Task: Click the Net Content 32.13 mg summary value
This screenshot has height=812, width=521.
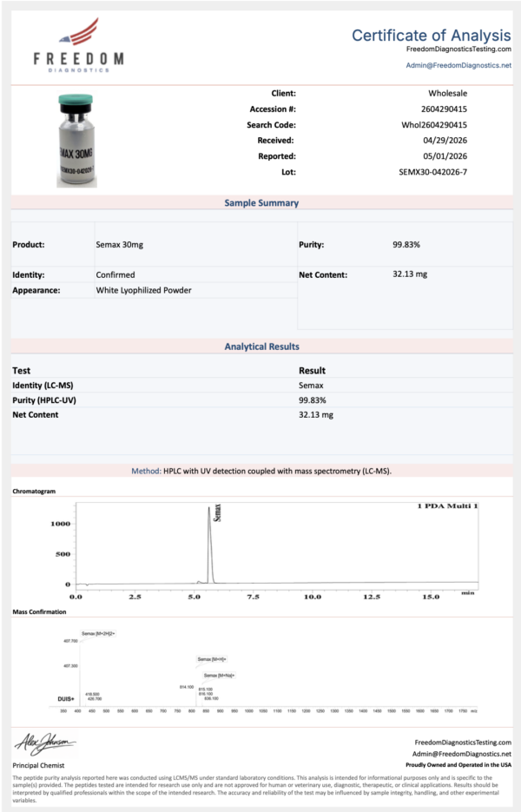Action: 410,274
